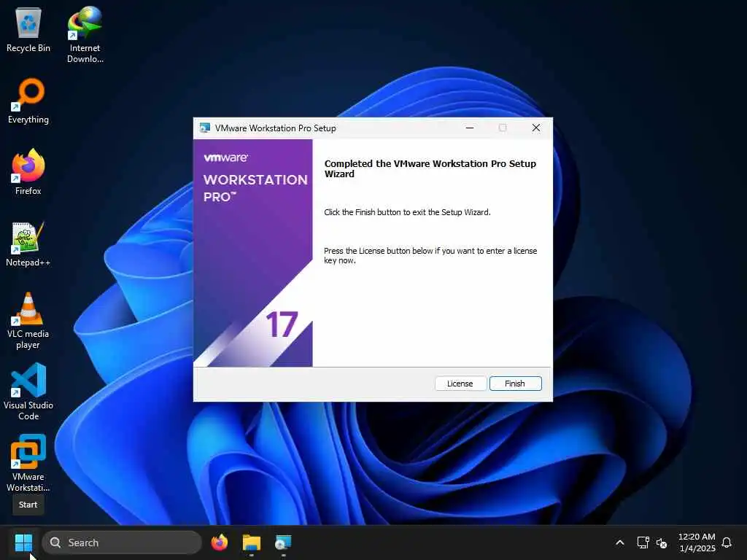The height and width of the screenshot is (560, 747).
Task: Click the 'Click the Finish button to exit' text
Action: tap(407, 212)
